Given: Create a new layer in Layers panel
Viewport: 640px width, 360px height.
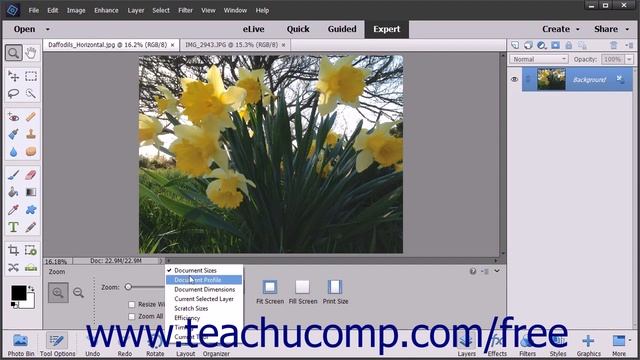Looking at the screenshot, I should (x=515, y=45).
